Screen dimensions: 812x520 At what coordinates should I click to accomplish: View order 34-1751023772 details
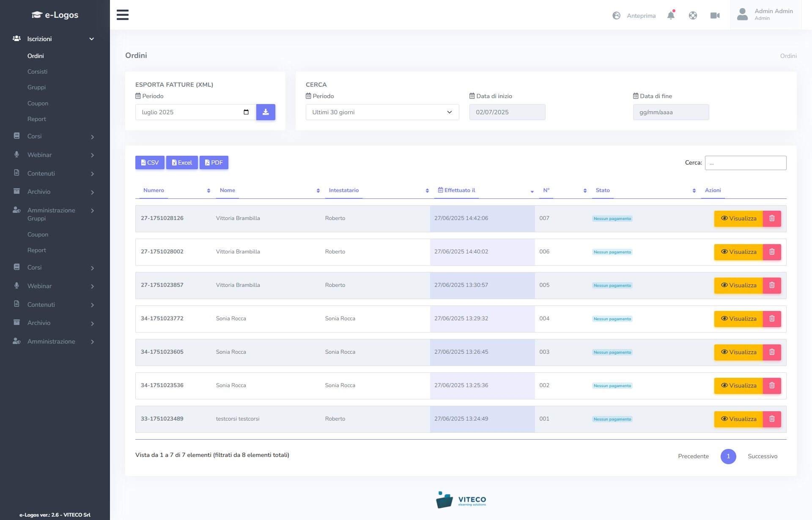pos(738,319)
